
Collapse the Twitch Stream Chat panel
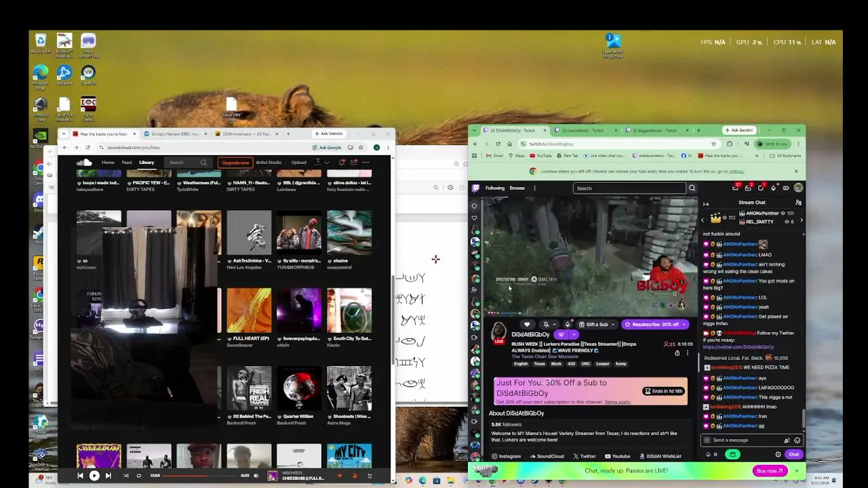(x=706, y=203)
